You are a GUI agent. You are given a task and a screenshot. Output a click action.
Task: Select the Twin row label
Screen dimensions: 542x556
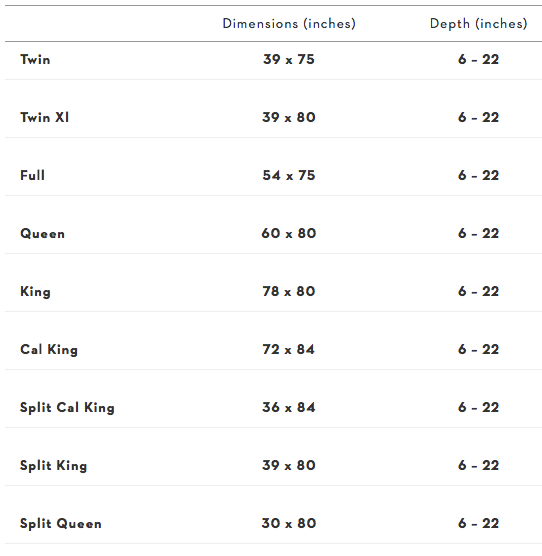(35, 59)
